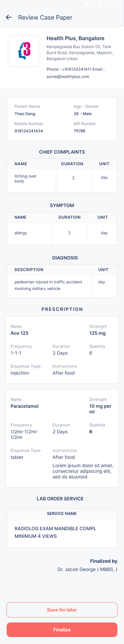The image size is (124, 644).
Task: Tap the clinic phone number +918124341411
Action: tap(77, 69)
